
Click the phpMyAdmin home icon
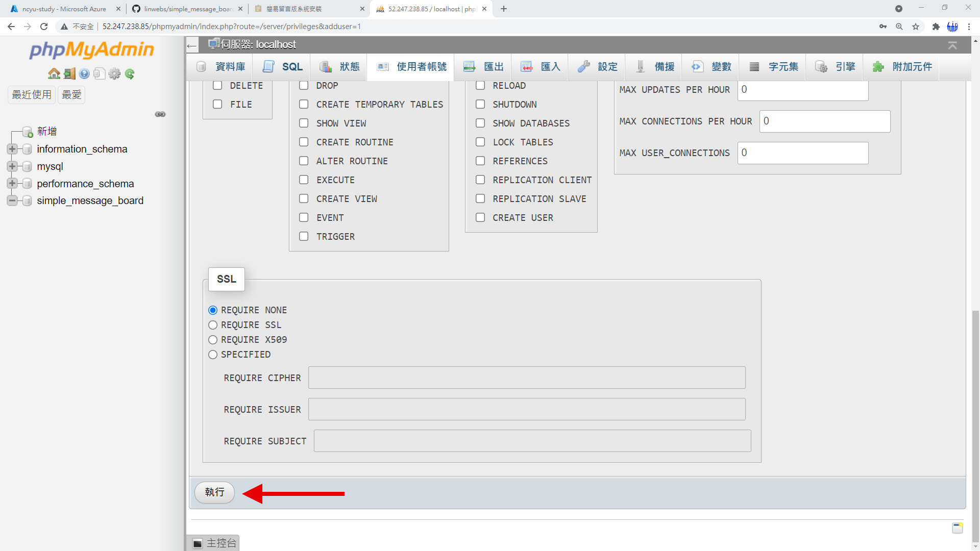coord(54,74)
